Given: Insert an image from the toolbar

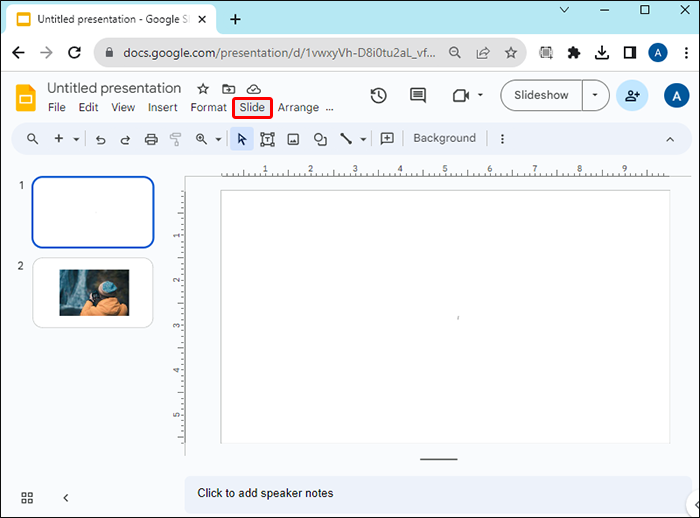Looking at the screenshot, I should [293, 139].
